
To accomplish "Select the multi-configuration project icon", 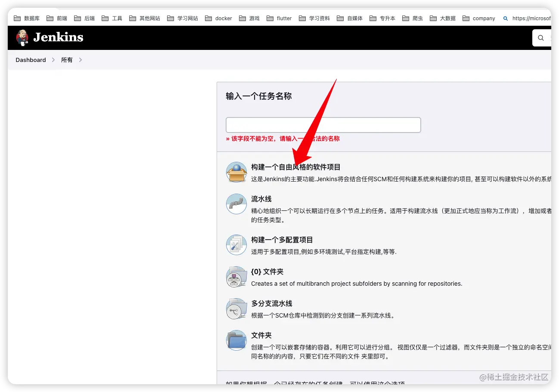I will (236, 245).
